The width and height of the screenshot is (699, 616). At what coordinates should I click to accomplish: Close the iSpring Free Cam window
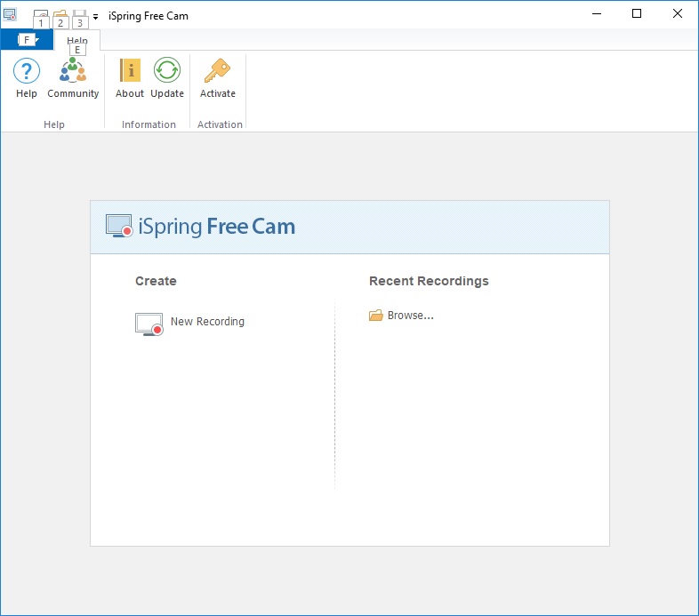pos(678,14)
